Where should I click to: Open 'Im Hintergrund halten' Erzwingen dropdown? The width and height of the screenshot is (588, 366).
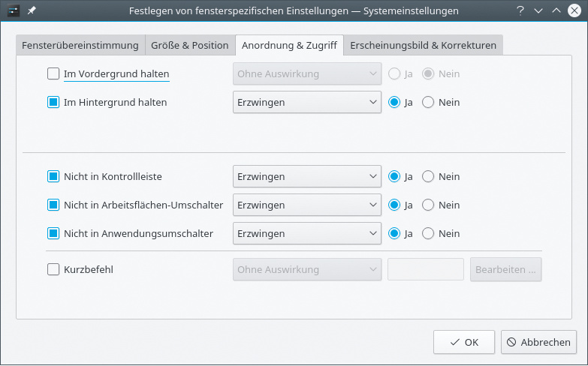(x=307, y=102)
